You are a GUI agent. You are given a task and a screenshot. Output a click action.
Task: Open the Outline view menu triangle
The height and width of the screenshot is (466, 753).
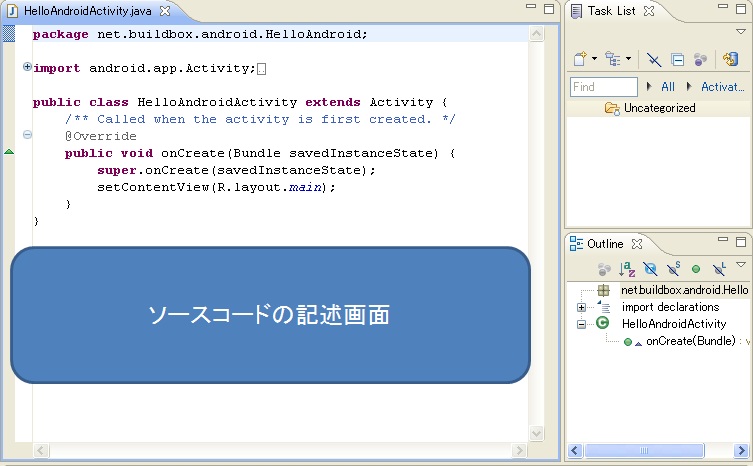(741, 264)
